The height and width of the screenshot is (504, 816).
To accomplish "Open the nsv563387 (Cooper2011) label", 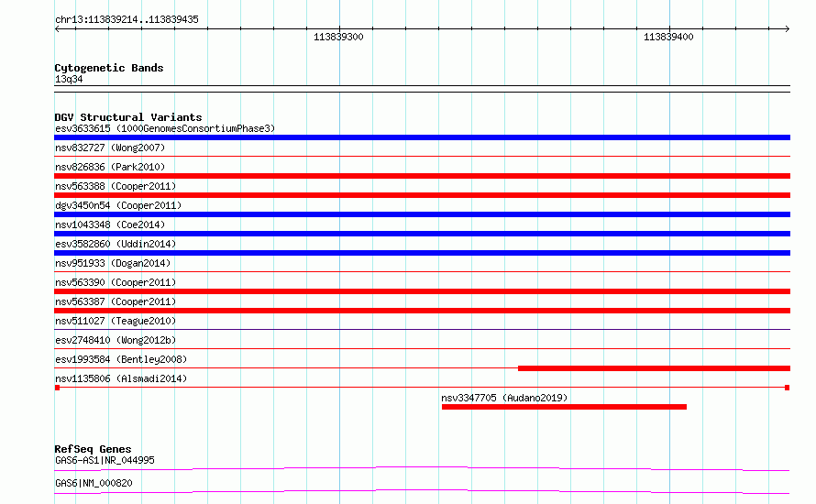I will (116, 301).
